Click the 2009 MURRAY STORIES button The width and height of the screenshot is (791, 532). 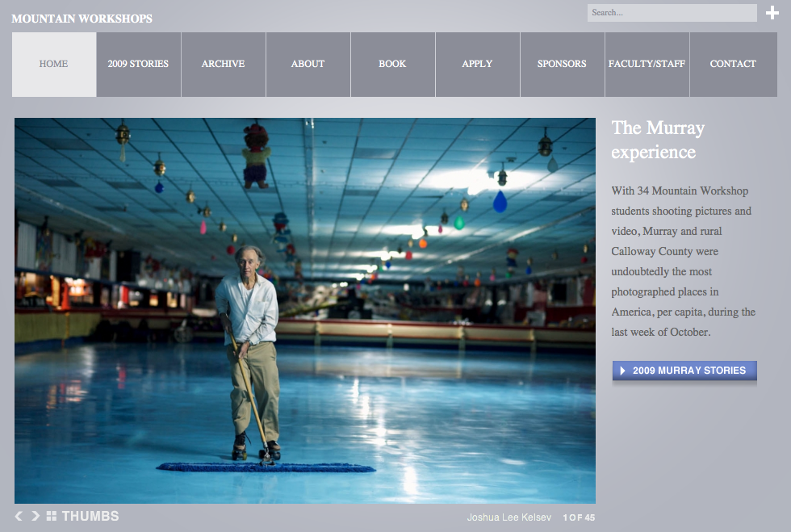click(684, 371)
